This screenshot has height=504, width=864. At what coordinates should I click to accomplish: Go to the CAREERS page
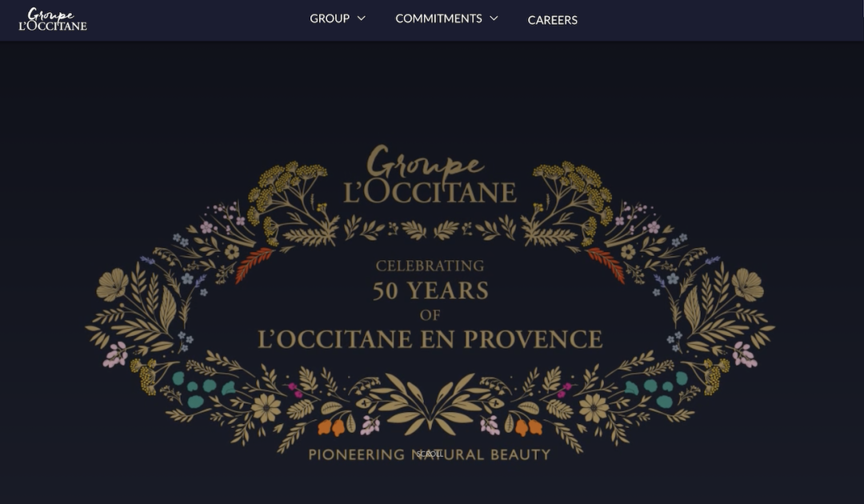click(x=553, y=20)
